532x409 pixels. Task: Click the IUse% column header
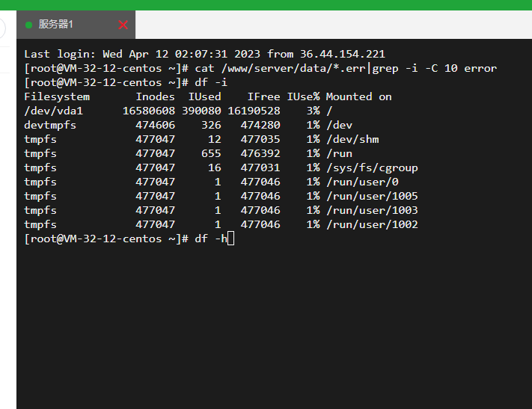point(303,96)
